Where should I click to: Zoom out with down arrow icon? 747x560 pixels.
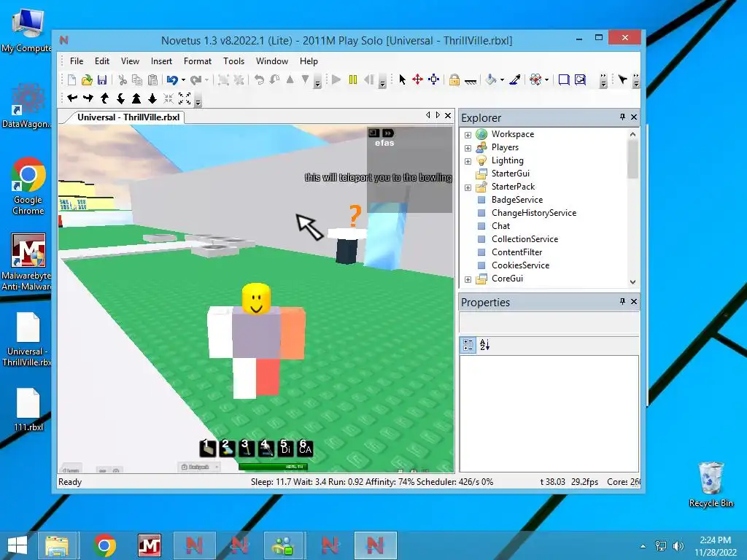[152, 98]
